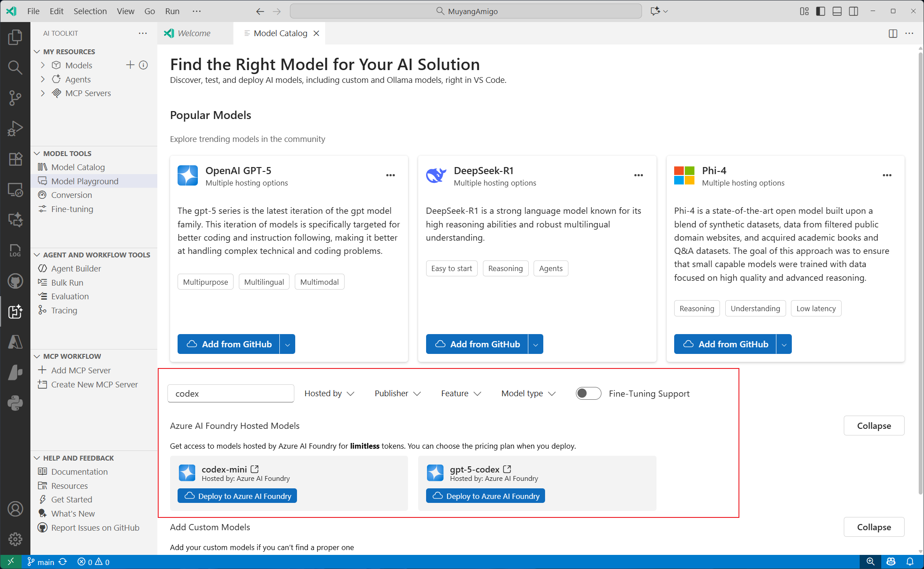Toggle the Primary Side Bar layout icon

[x=820, y=11]
